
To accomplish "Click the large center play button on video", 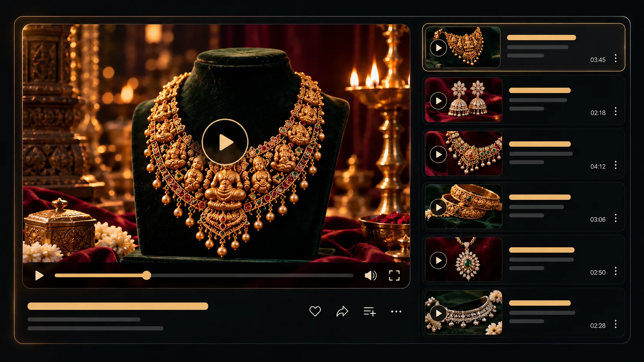I will pos(225,142).
